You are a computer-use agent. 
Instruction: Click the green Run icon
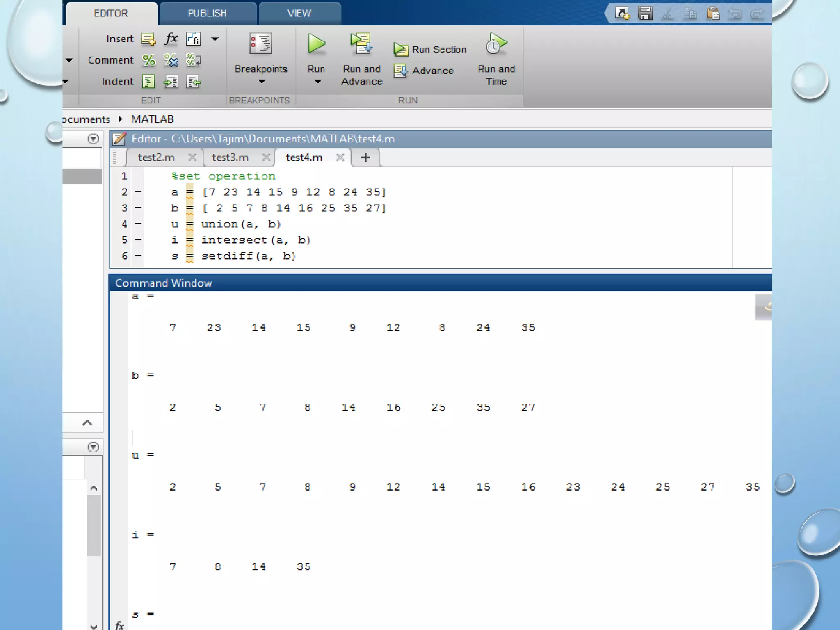tap(317, 43)
